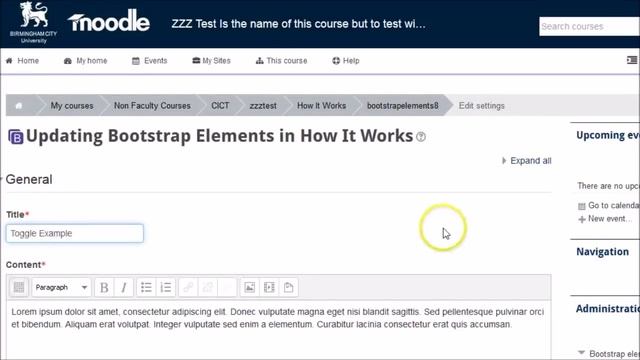
Task: Click the New event link
Action: pos(609,219)
